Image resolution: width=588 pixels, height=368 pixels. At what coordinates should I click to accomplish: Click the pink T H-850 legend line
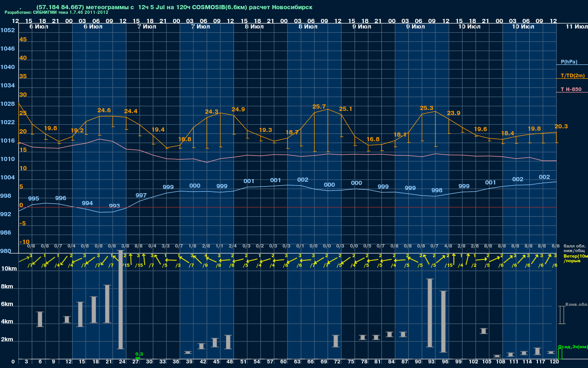pyautogui.click(x=572, y=92)
